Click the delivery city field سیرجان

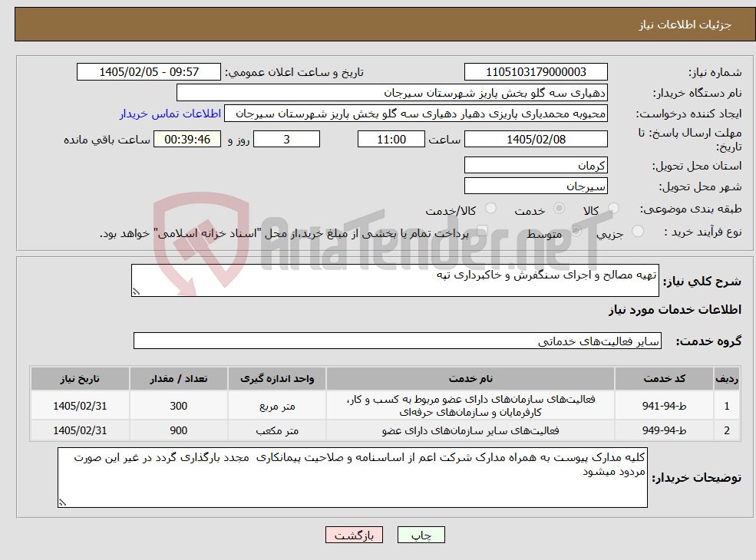[x=536, y=186]
